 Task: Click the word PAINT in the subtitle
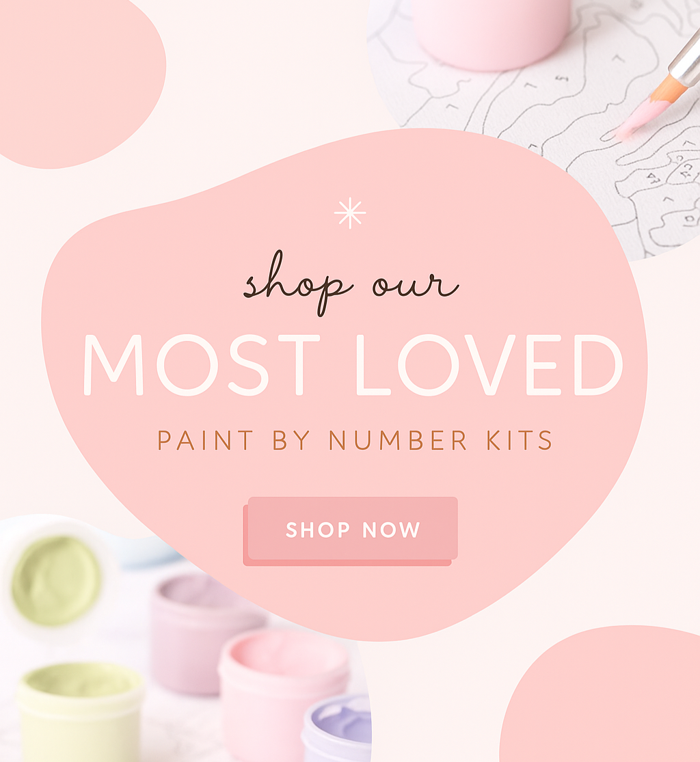click(x=205, y=441)
